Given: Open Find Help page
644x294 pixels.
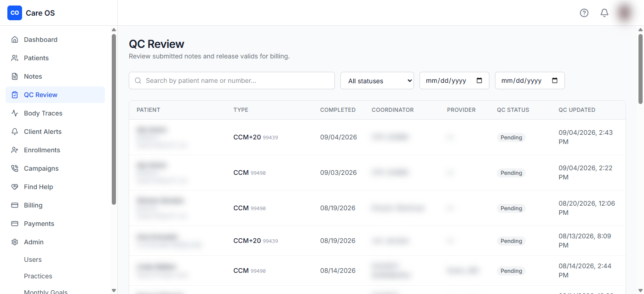Looking at the screenshot, I should click(55, 187).
